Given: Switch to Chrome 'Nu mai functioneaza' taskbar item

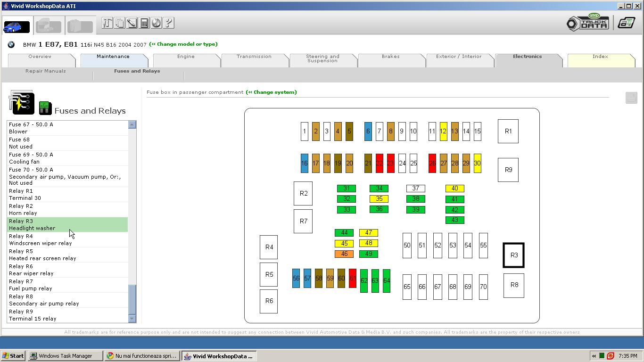Looking at the screenshot, I should [x=142, y=356].
